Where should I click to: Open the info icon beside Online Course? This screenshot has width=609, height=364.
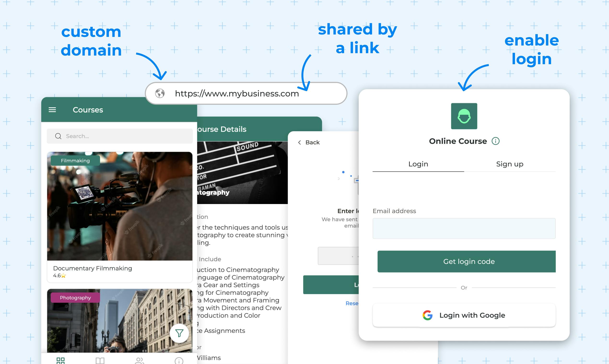(x=496, y=141)
